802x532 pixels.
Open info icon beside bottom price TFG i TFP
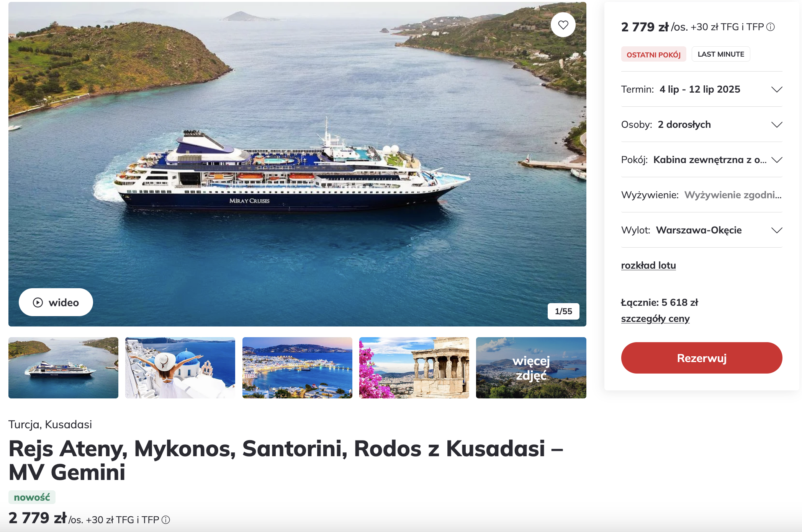(166, 520)
